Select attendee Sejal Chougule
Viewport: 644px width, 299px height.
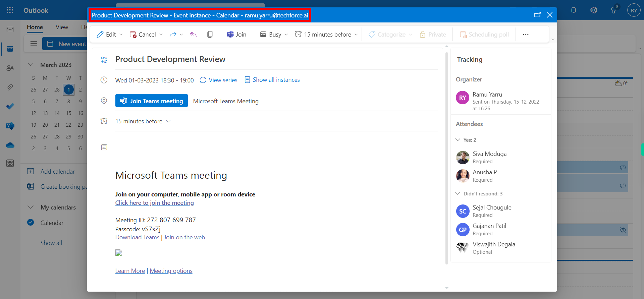501,211
